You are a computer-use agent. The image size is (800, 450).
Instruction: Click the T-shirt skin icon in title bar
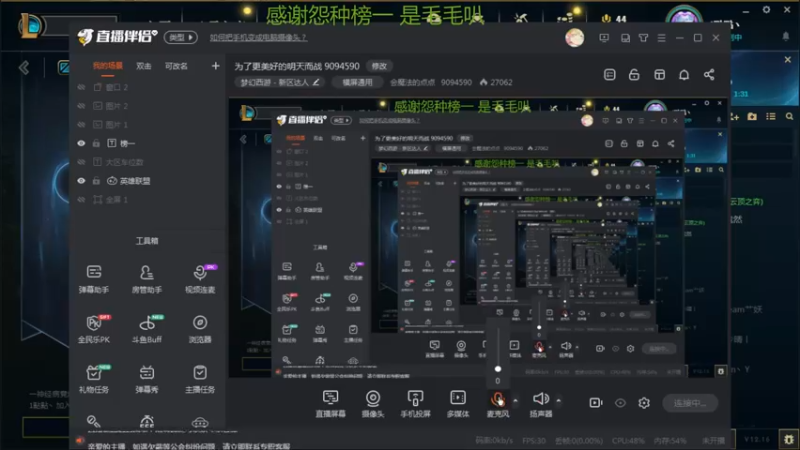[x=643, y=38]
